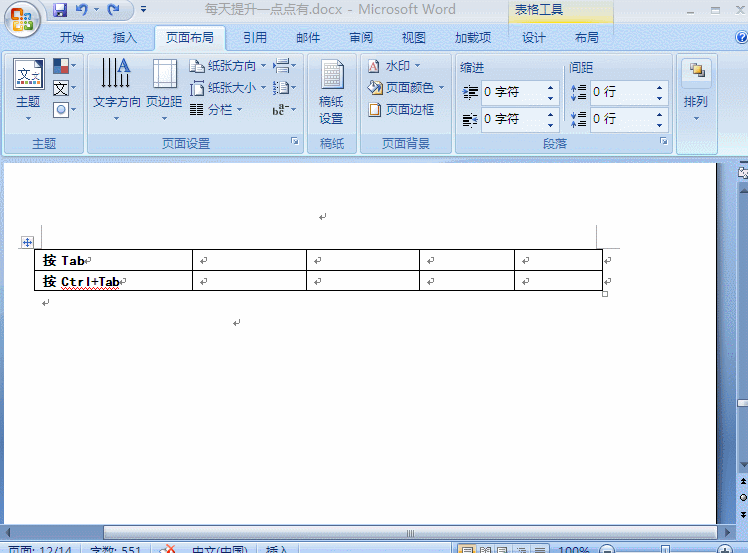The image size is (748, 553).
Task: Open 页边距 margins menu
Action: [x=164, y=90]
